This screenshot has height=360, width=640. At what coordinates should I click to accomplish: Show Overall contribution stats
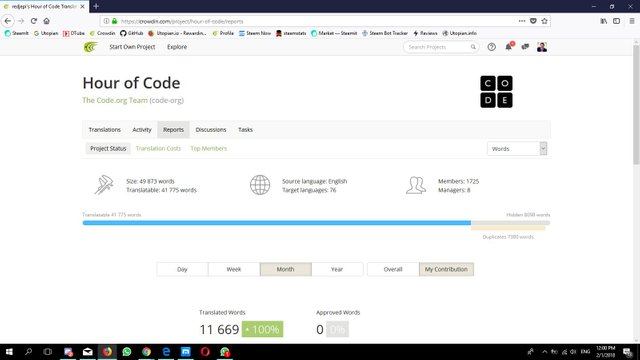pyautogui.click(x=393, y=269)
